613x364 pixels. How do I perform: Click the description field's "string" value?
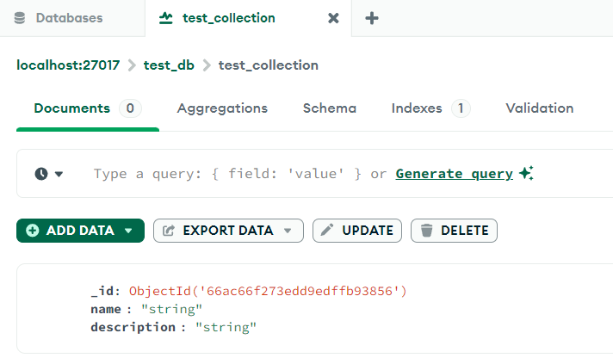coord(226,327)
